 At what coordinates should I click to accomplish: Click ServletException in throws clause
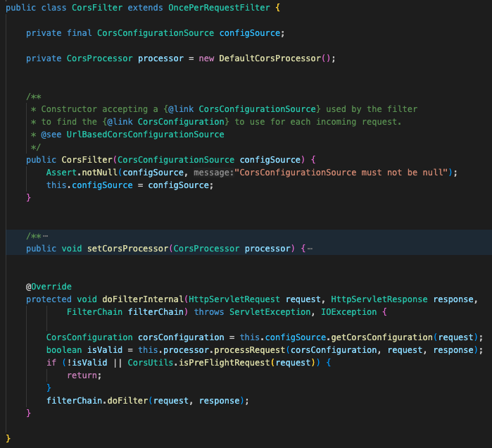tap(270, 312)
